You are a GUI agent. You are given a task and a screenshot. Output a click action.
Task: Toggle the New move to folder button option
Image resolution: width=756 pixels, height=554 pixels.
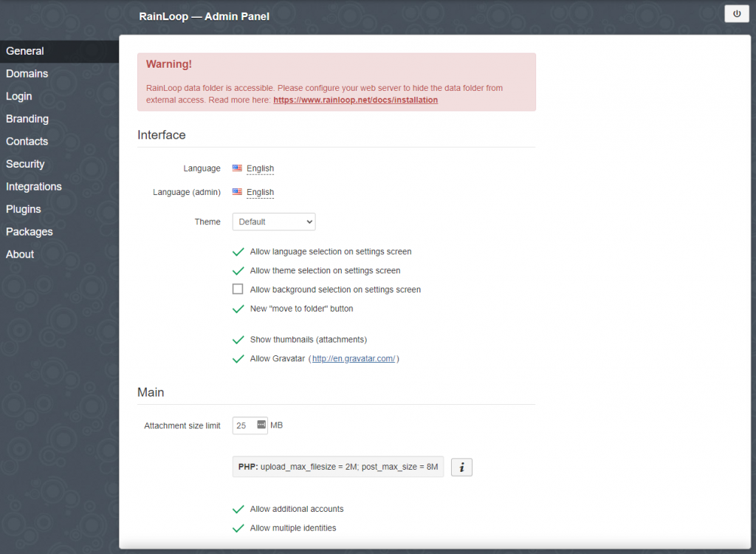pos(238,308)
